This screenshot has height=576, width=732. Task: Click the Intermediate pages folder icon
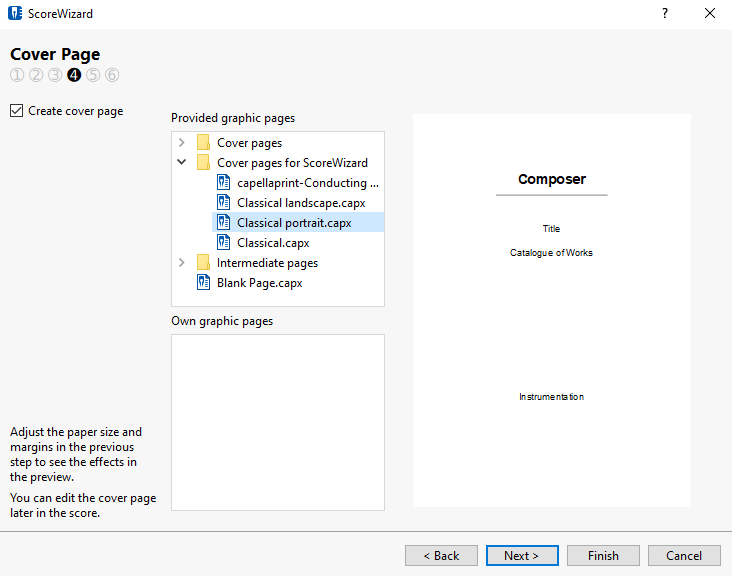204,263
